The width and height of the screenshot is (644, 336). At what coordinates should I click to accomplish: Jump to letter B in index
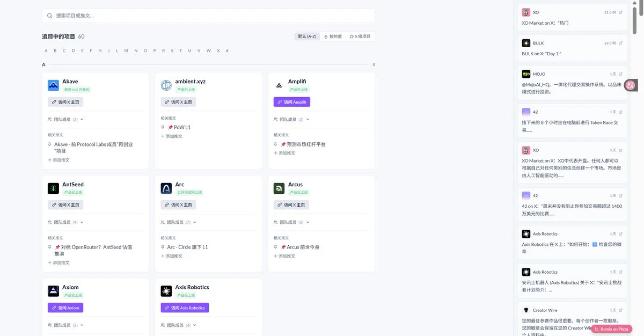pyautogui.click(x=55, y=51)
